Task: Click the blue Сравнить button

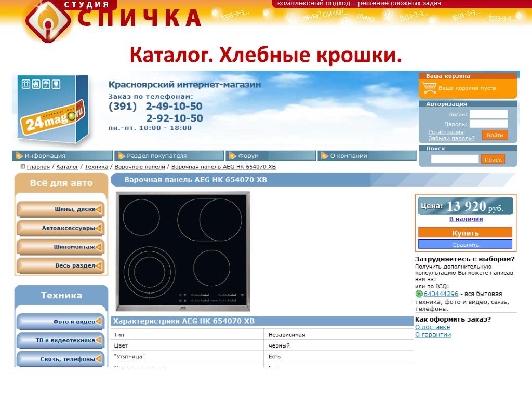Action: (x=465, y=244)
